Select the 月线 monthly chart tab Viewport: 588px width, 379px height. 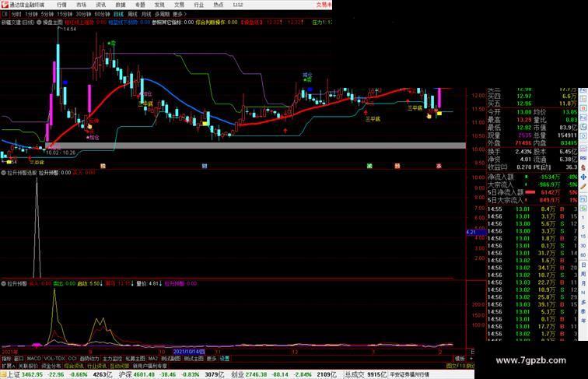click(146, 14)
